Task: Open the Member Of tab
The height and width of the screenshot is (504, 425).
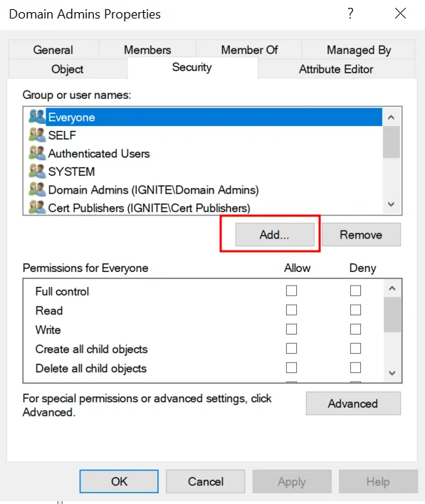Action: (x=249, y=50)
